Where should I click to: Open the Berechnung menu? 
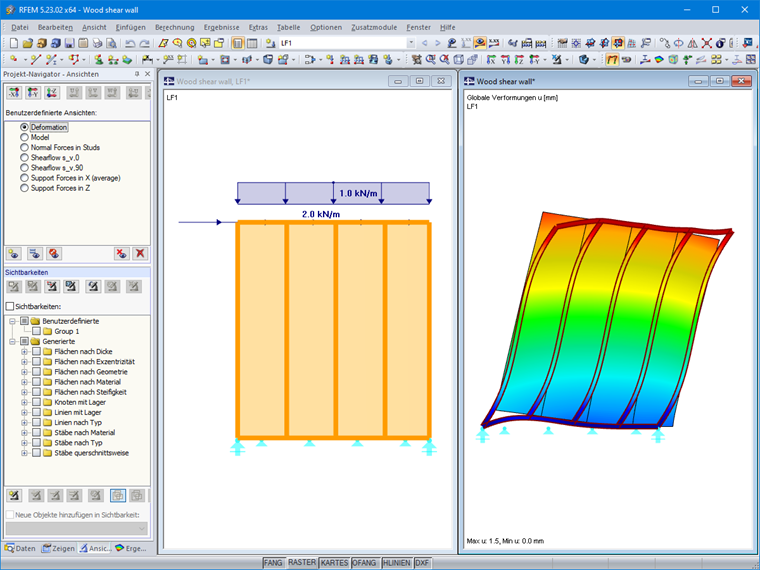click(x=174, y=28)
